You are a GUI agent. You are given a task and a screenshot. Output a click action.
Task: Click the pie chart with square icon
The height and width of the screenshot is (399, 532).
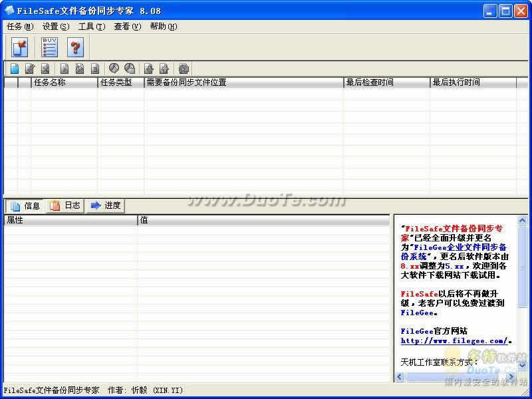click(130, 68)
